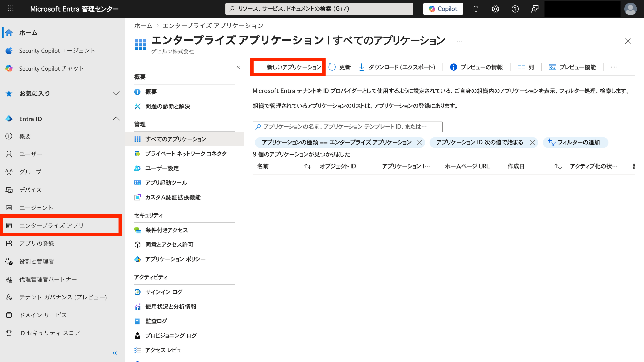Collapse the left sidebar with double chevron
644x362 pixels.
114,353
